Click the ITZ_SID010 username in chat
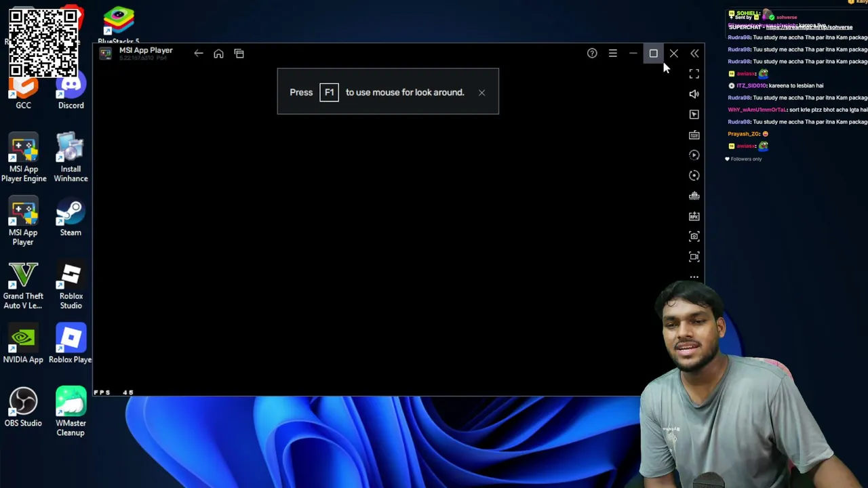Image resolution: width=868 pixels, height=488 pixels. (x=751, y=85)
